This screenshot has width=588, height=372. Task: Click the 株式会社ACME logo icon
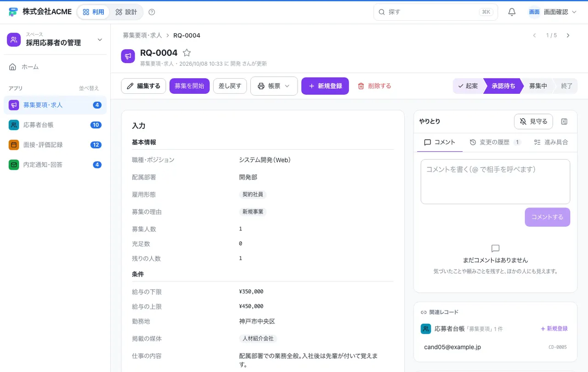click(13, 12)
